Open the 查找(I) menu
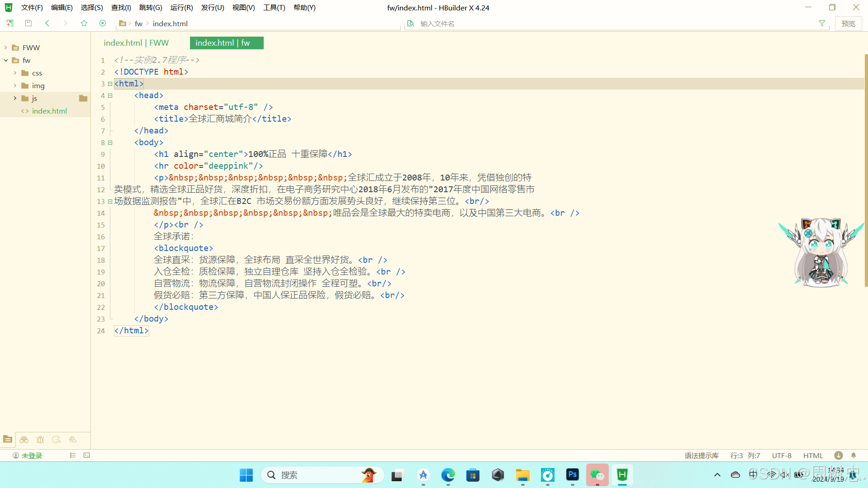This screenshot has height=488, width=868. click(x=121, y=8)
